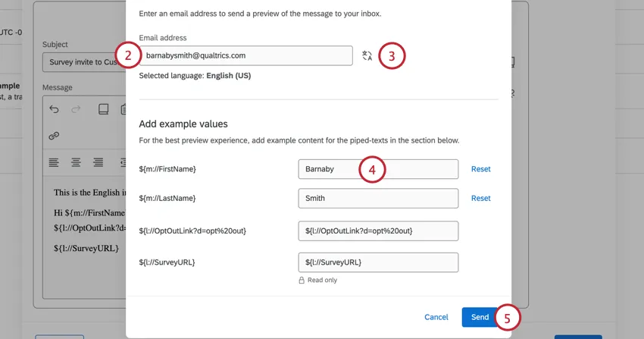The width and height of the screenshot is (644, 339).
Task: Center align the message text
Action: pyautogui.click(x=76, y=162)
